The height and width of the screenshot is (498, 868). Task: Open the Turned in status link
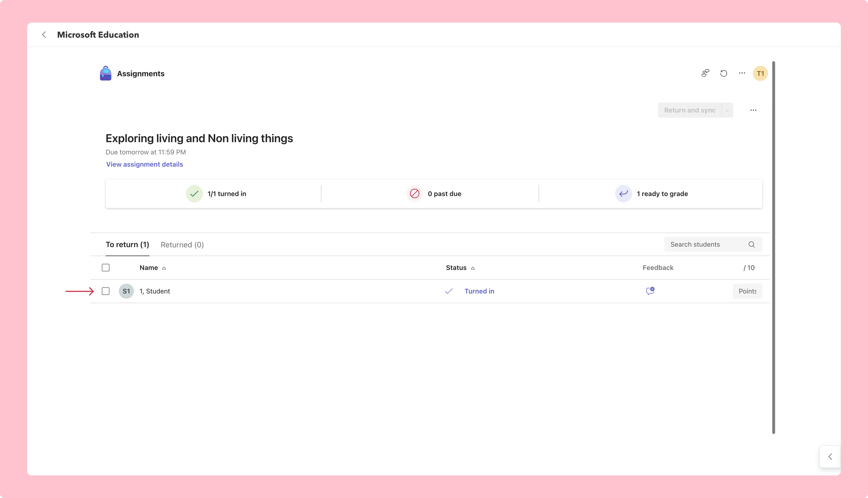tap(479, 291)
